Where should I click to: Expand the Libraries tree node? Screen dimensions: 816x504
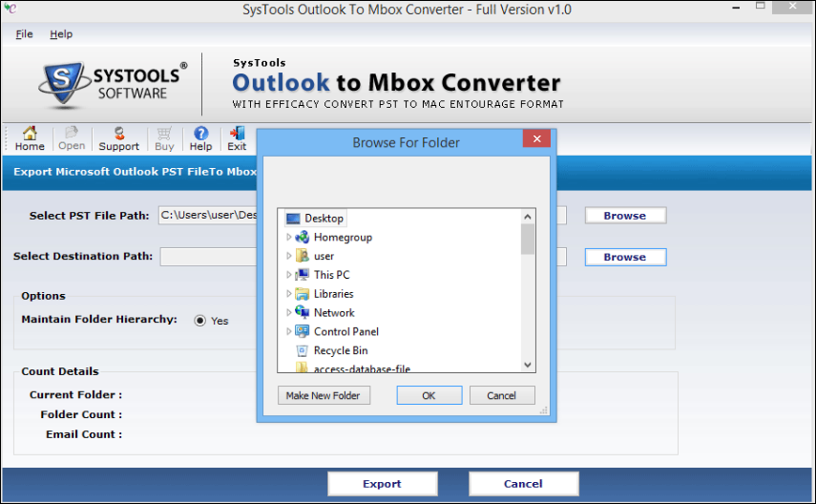(x=289, y=294)
